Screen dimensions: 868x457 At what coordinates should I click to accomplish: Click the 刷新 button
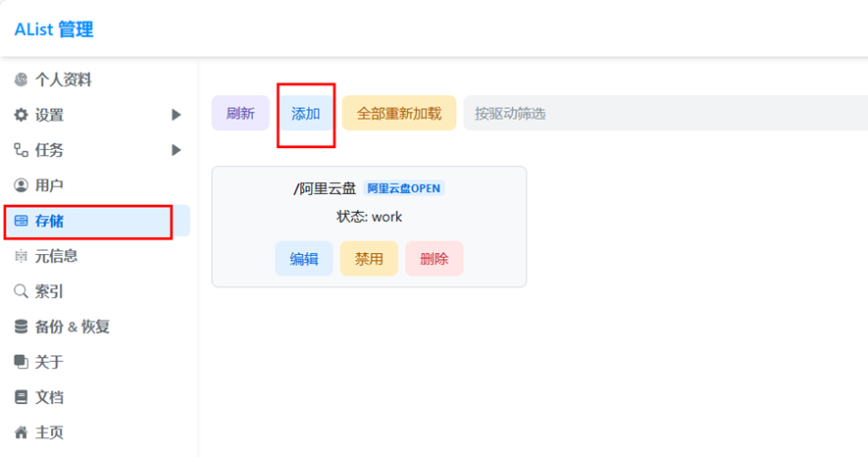click(240, 114)
